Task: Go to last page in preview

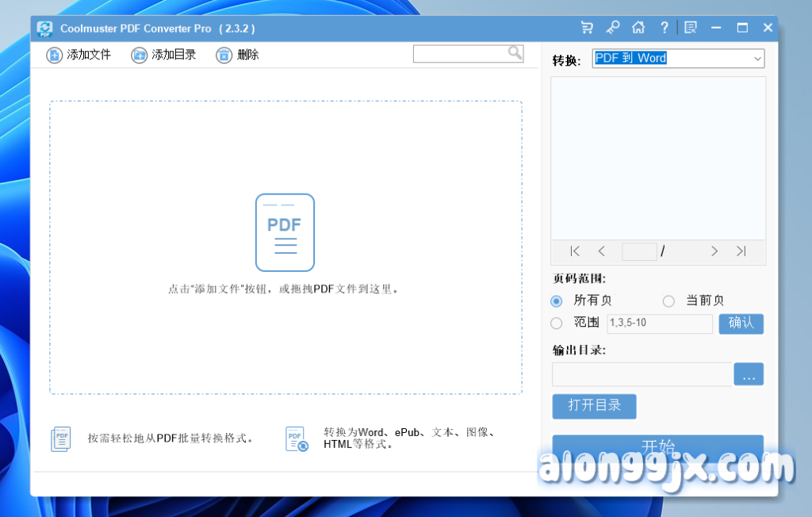Action: [741, 251]
